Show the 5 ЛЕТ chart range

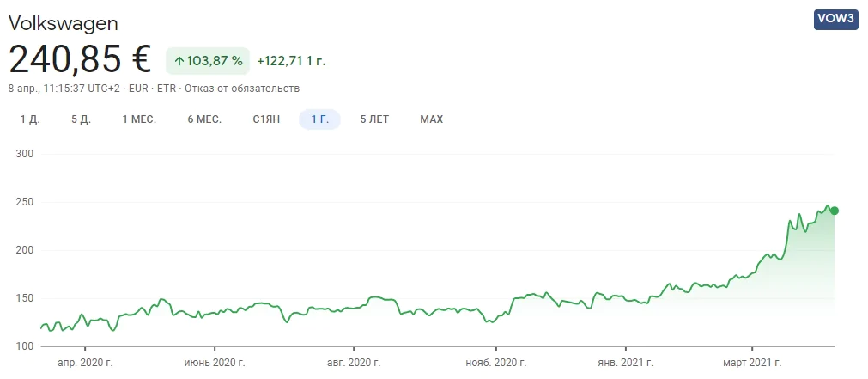(x=375, y=119)
